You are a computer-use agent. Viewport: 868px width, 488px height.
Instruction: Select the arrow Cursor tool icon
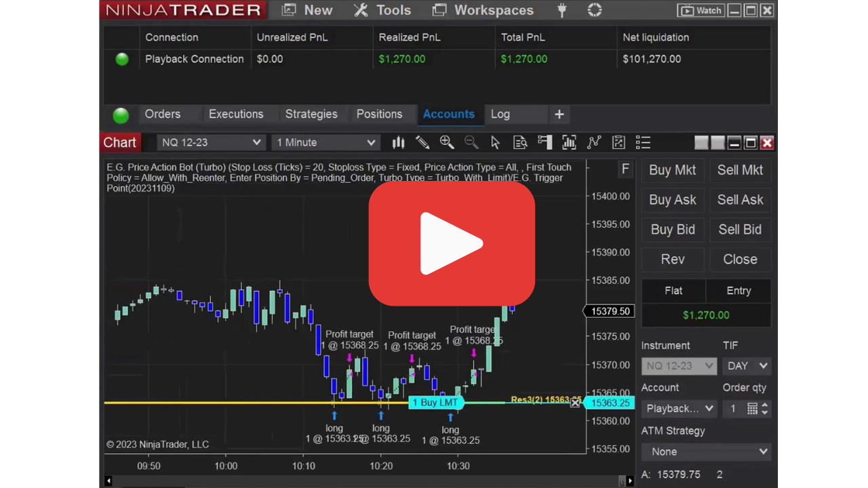pyautogui.click(x=495, y=142)
